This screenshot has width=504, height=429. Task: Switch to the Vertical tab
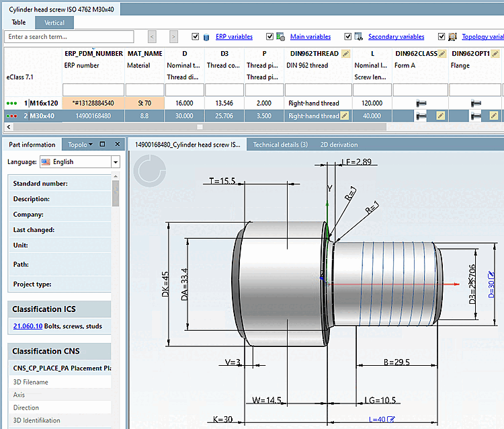coord(54,22)
